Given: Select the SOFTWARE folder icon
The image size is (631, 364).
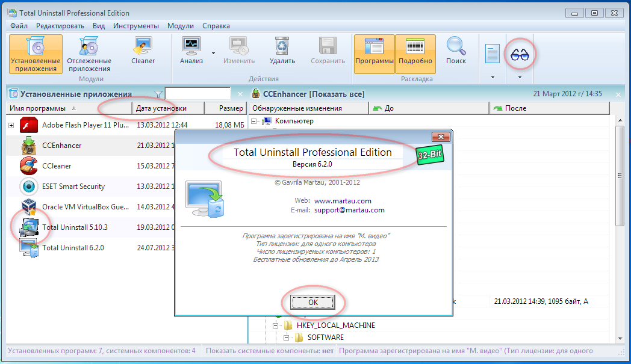Looking at the screenshot, I should [x=299, y=337].
